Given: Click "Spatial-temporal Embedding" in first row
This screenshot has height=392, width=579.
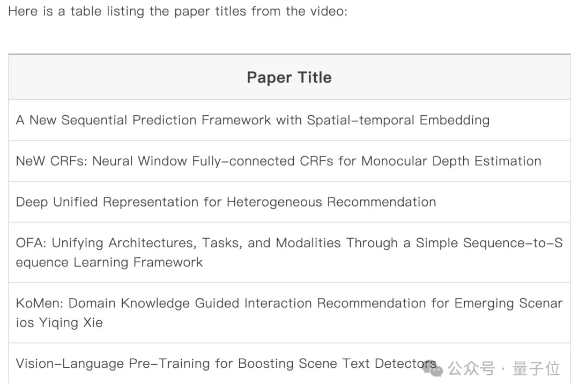Looking at the screenshot, I should pos(398,120).
